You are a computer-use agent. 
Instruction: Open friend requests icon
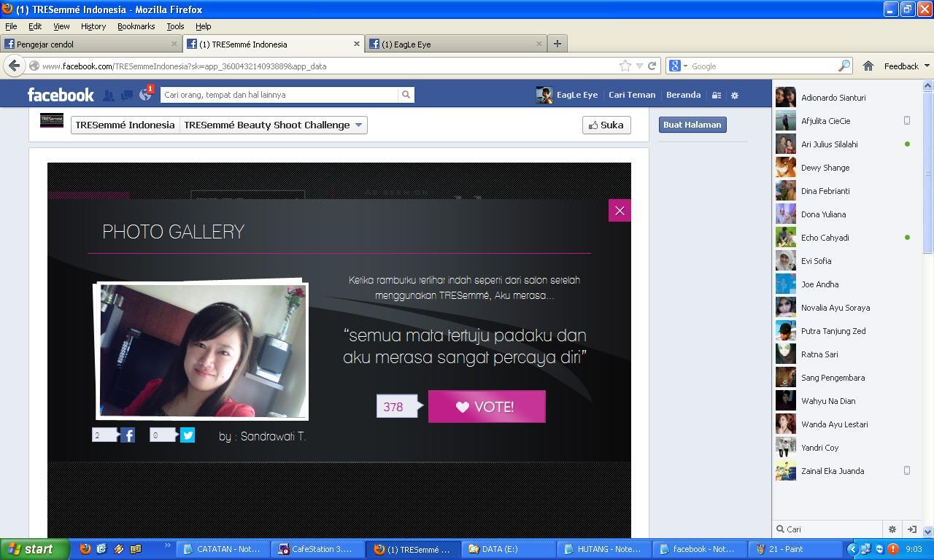coord(108,96)
